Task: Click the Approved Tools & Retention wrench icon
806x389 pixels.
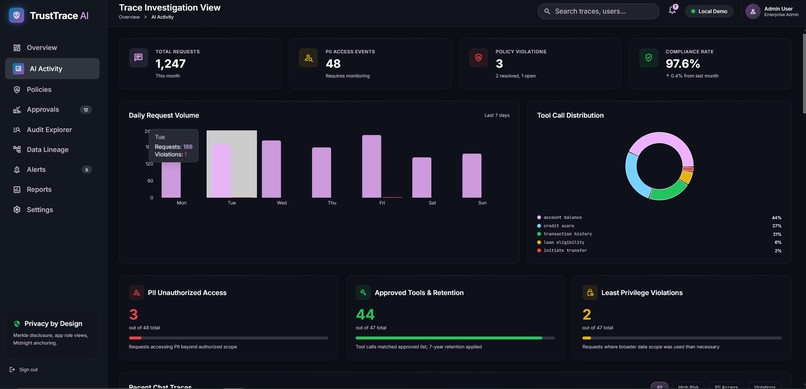Action: 363,292
